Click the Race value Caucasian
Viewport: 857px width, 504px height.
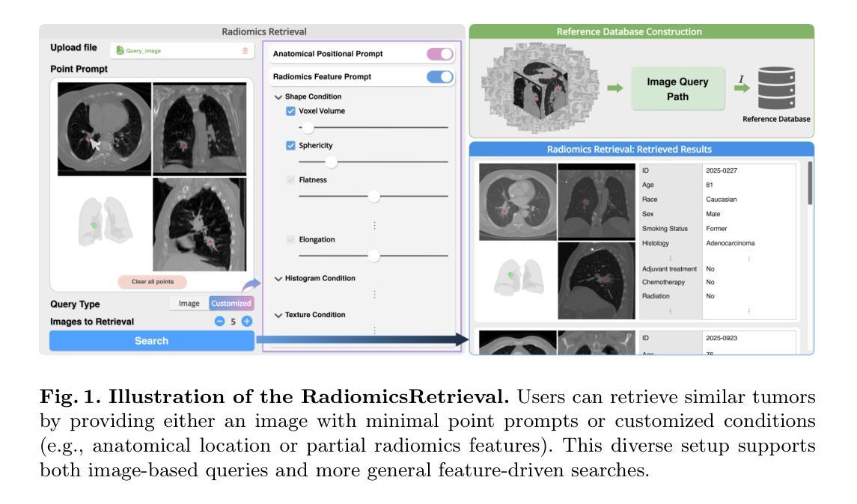(x=721, y=200)
